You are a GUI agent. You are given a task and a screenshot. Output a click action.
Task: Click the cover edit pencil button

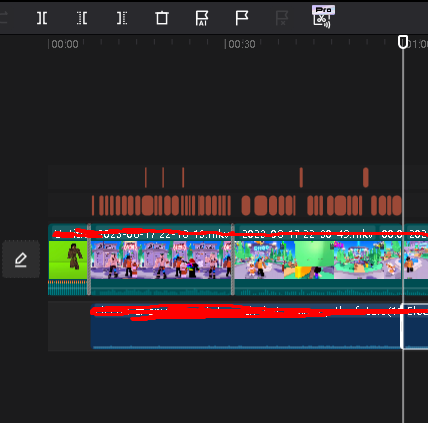point(21,259)
